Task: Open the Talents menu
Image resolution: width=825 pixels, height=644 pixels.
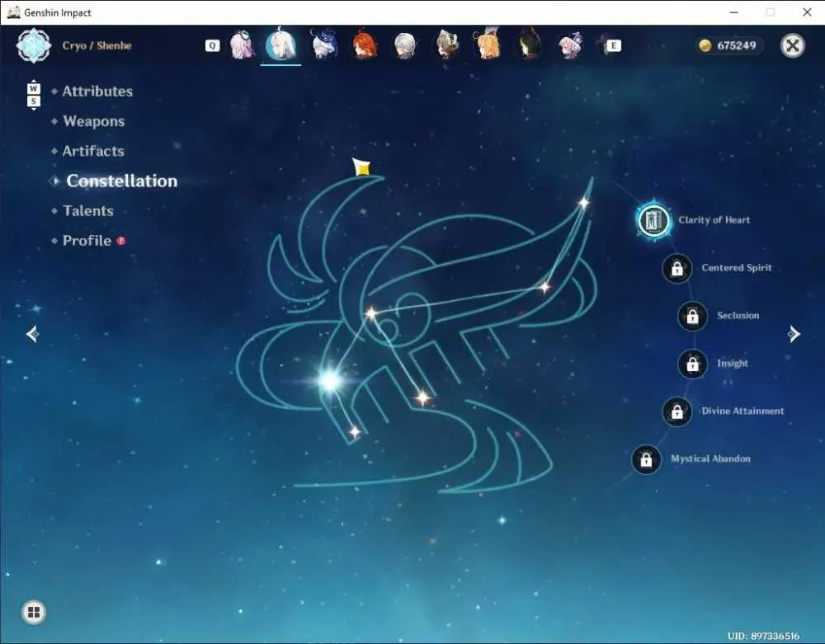Action: 88,211
